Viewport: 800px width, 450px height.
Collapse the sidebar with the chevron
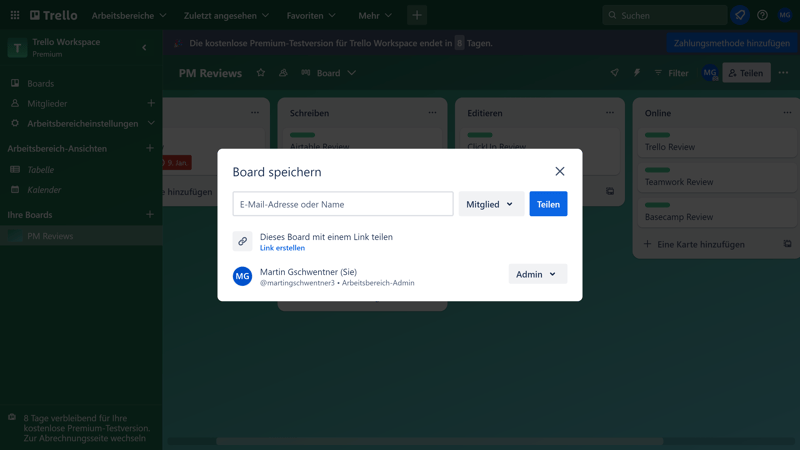(x=144, y=47)
